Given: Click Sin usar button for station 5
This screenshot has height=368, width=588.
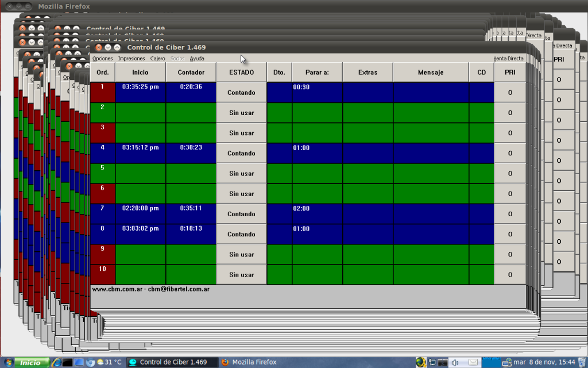Looking at the screenshot, I should 242,174.
